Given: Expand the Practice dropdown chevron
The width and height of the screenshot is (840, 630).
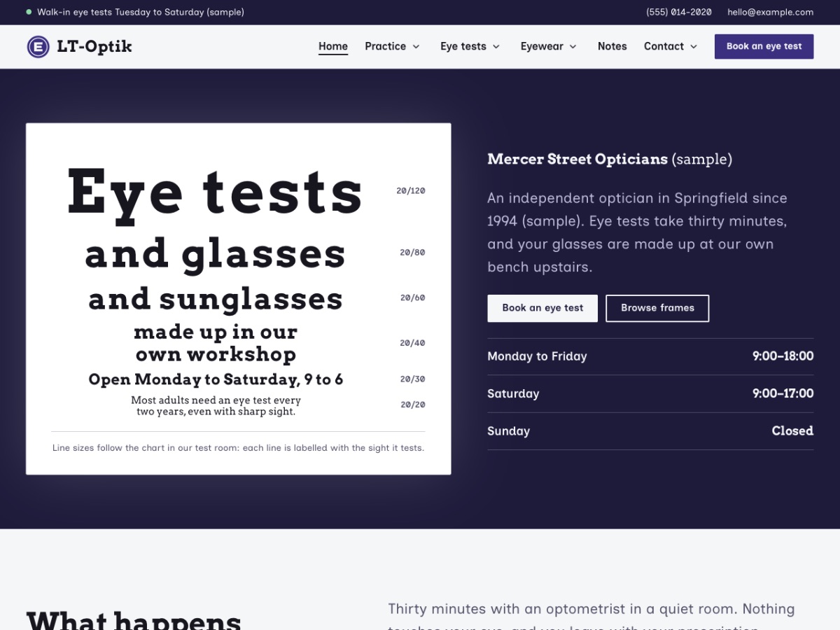Looking at the screenshot, I should 416,47.
